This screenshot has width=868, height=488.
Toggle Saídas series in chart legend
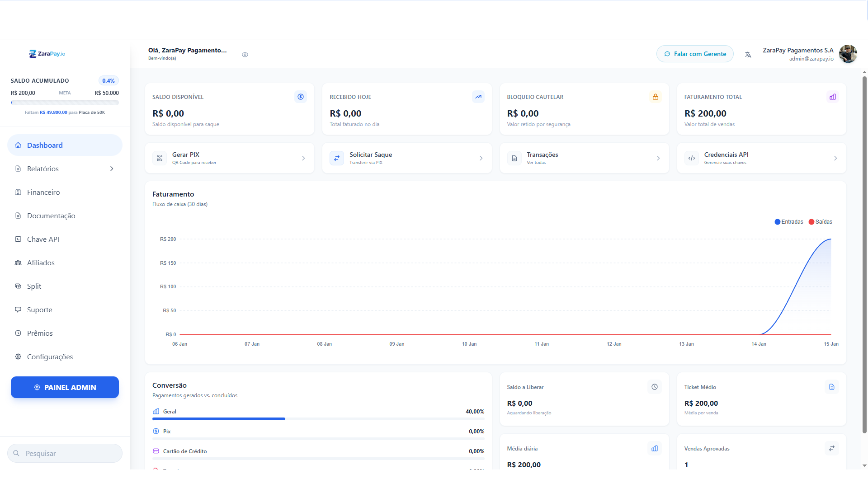(x=820, y=222)
